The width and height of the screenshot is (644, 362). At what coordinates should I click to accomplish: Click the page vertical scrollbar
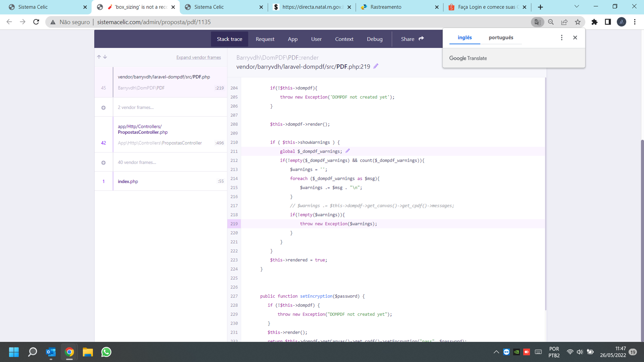[642, 240]
